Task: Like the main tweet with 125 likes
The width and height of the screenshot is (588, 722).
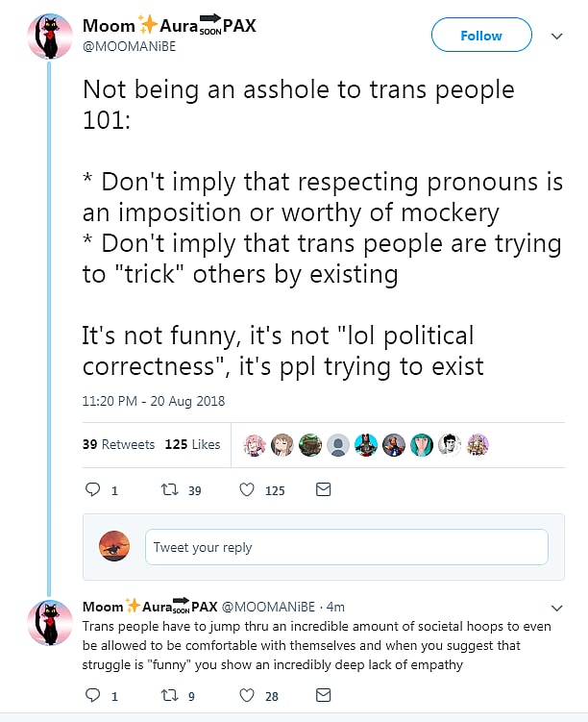Action: tap(246, 489)
